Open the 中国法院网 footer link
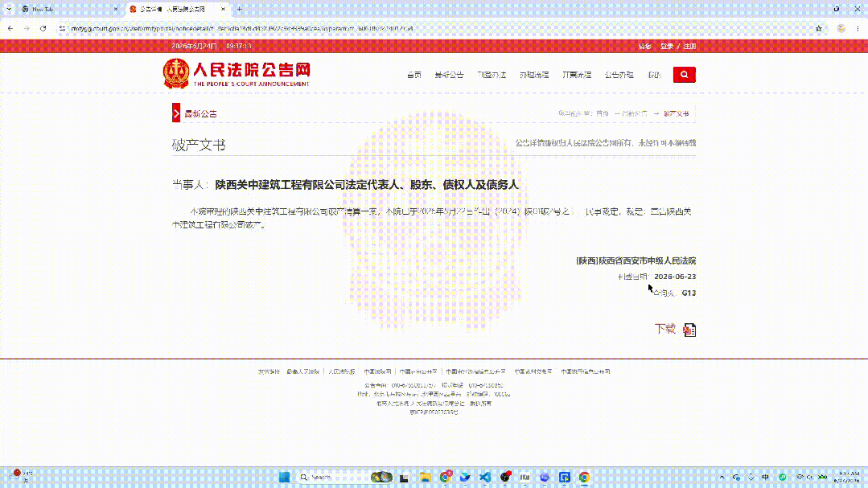Image resolution: width=868 pixels, height=488 pixels. click(377, 371)
